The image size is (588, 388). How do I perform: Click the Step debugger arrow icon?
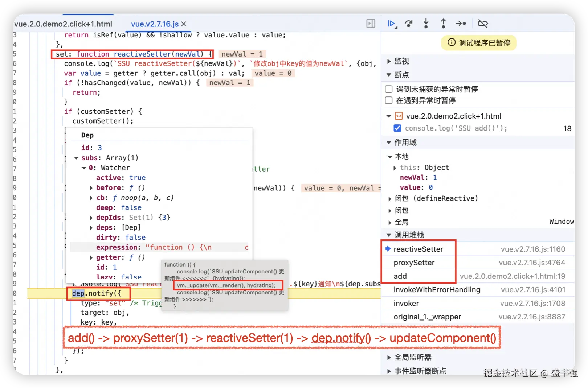pyautogui.click(x=461, y=24)
